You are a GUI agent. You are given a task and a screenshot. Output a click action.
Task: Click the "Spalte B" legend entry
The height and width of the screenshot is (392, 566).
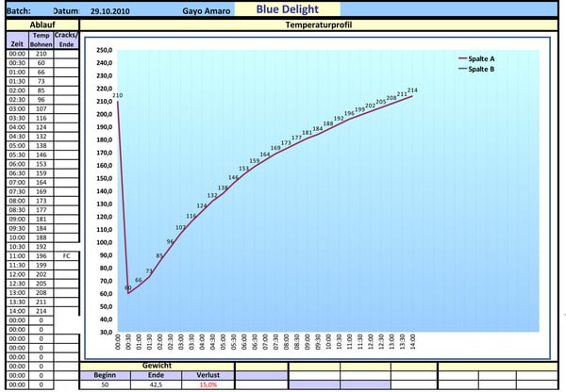[476, 69]
